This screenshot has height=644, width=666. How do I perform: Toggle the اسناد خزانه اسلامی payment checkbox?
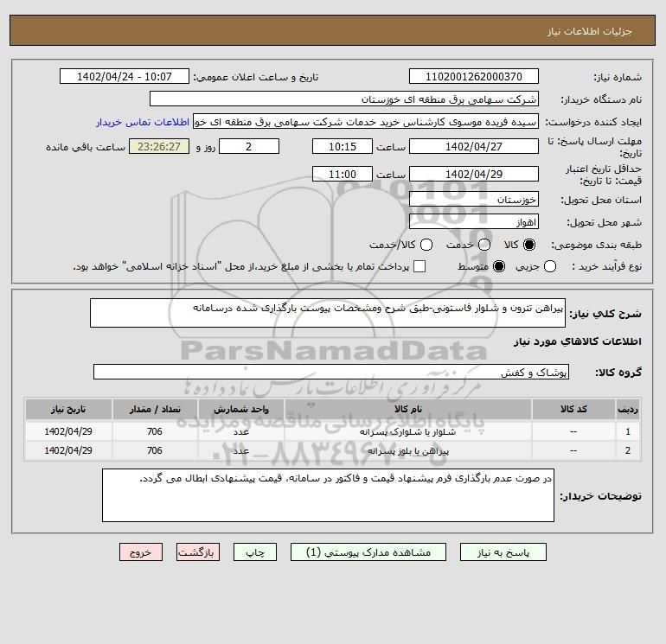419,266
